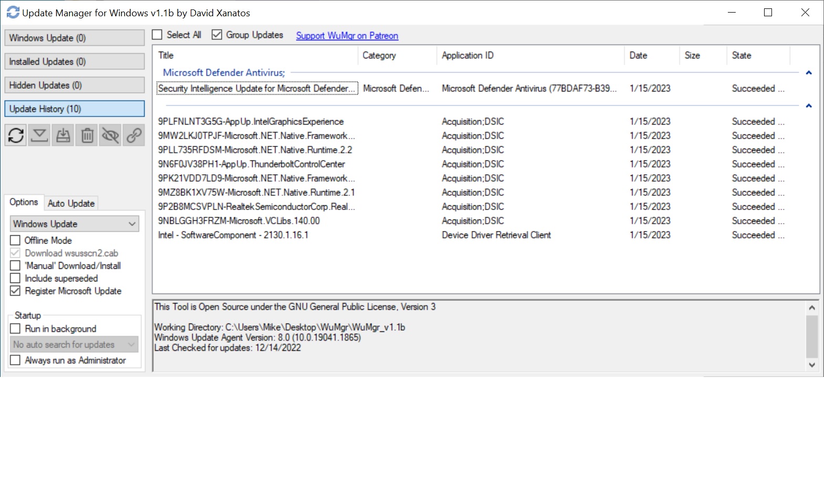Click the install updates drive icon

63,135
